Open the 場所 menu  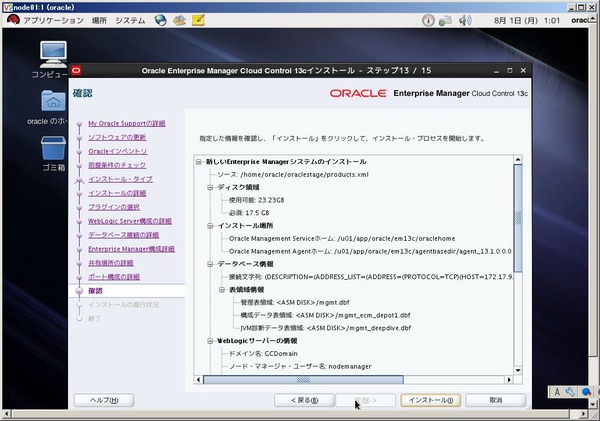(99, 20)
